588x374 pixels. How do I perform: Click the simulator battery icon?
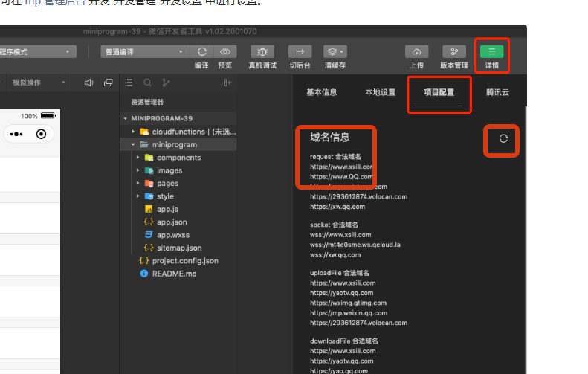pos(48,115)
